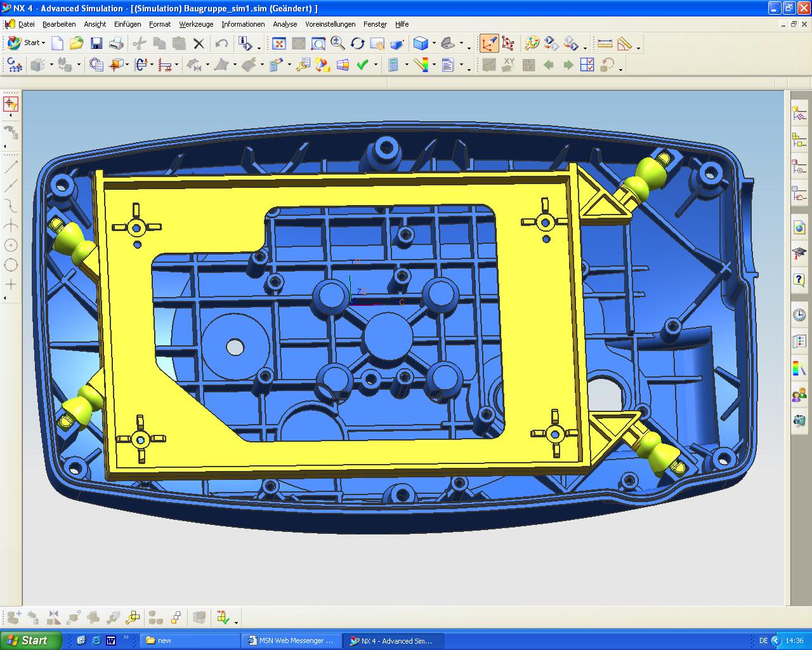Screen dimensions: 812x650
Task: Switch to the 'new' folder taskbar button
Action: (x=190, y=640)
